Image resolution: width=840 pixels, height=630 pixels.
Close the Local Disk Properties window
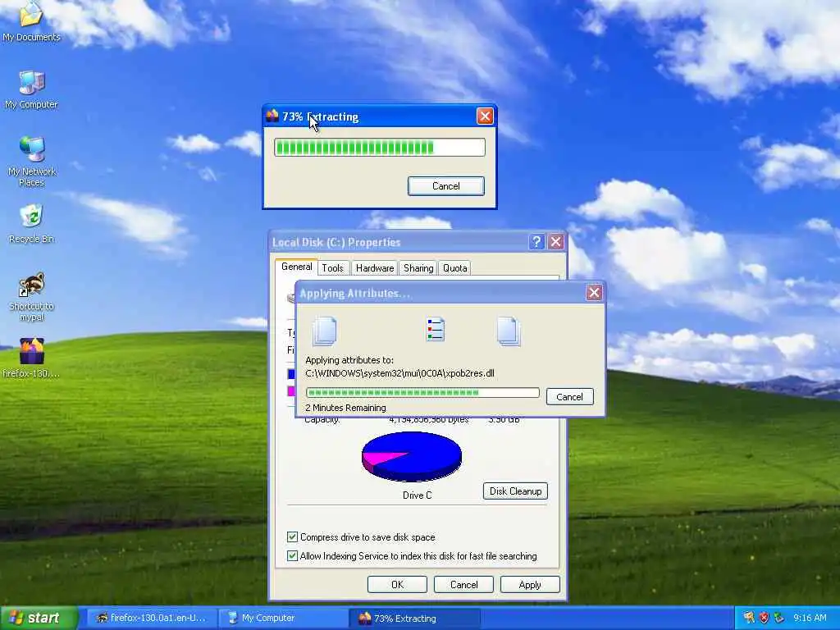pyautogui.click(x=556, y=242)
